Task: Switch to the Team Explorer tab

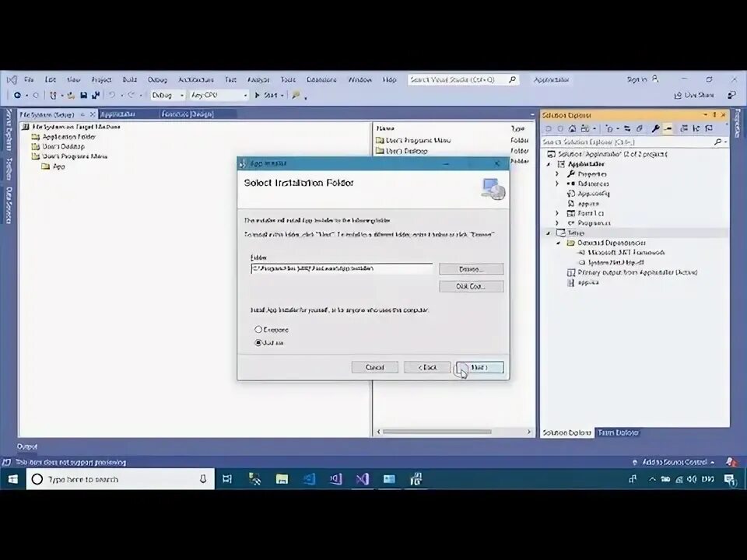Action: click(618, 432)
